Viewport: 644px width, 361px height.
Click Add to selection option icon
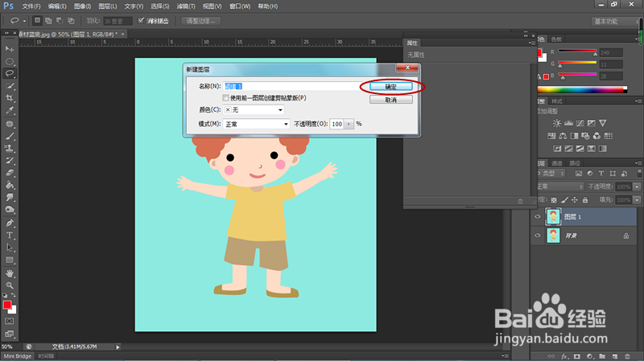coord(48,21)
